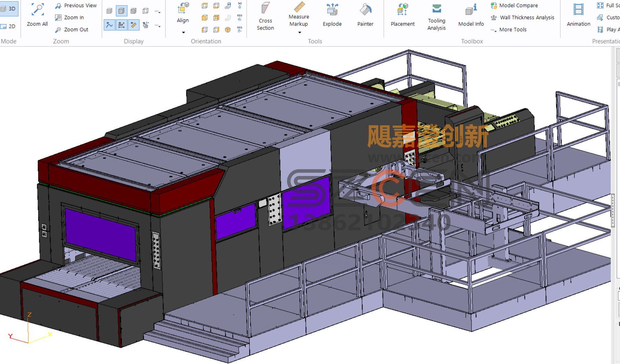Toggle curve visibility display button
The height and width of the screenshot is (364, 620).
[110, 25]
